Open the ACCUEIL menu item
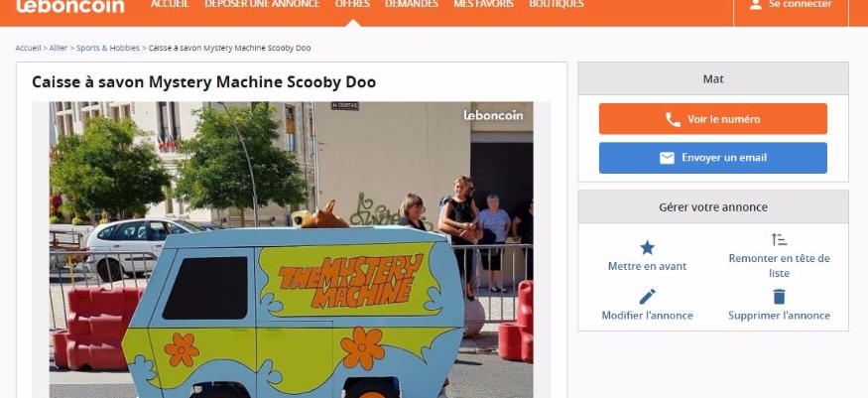Screen dimensions: 868x398 170,4
